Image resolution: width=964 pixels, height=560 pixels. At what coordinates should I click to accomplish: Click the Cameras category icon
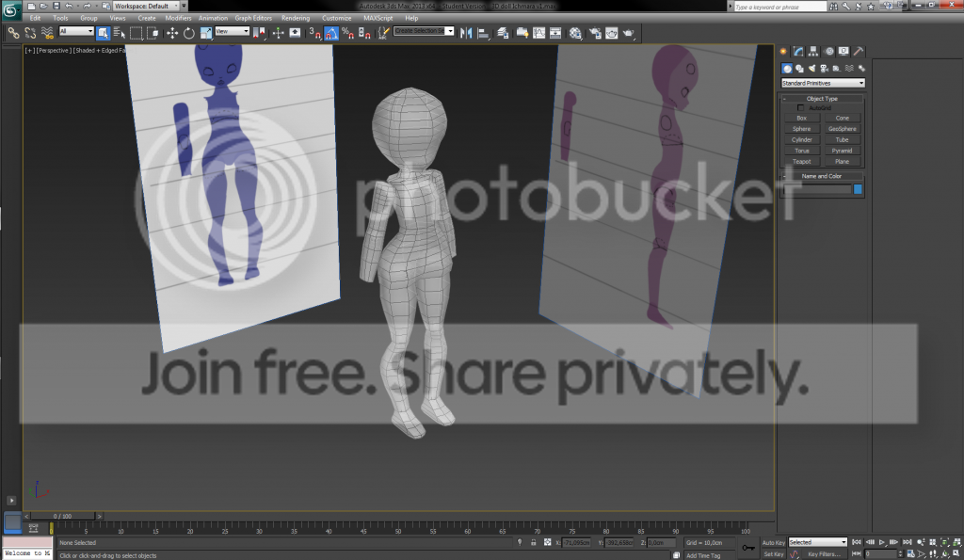[x=824, y=68]
